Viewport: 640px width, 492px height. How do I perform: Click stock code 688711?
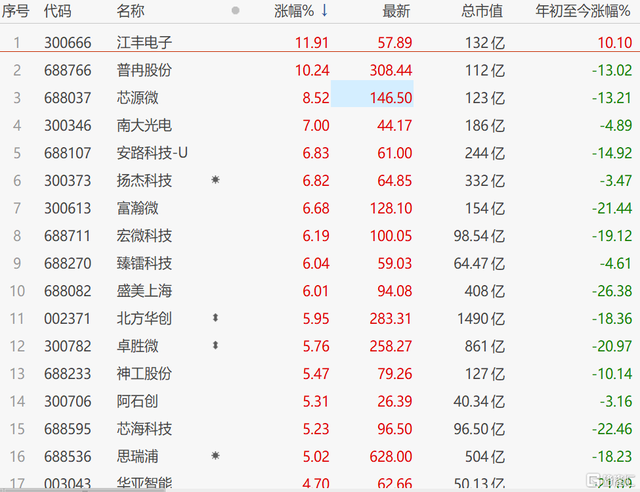pos(68,236)
